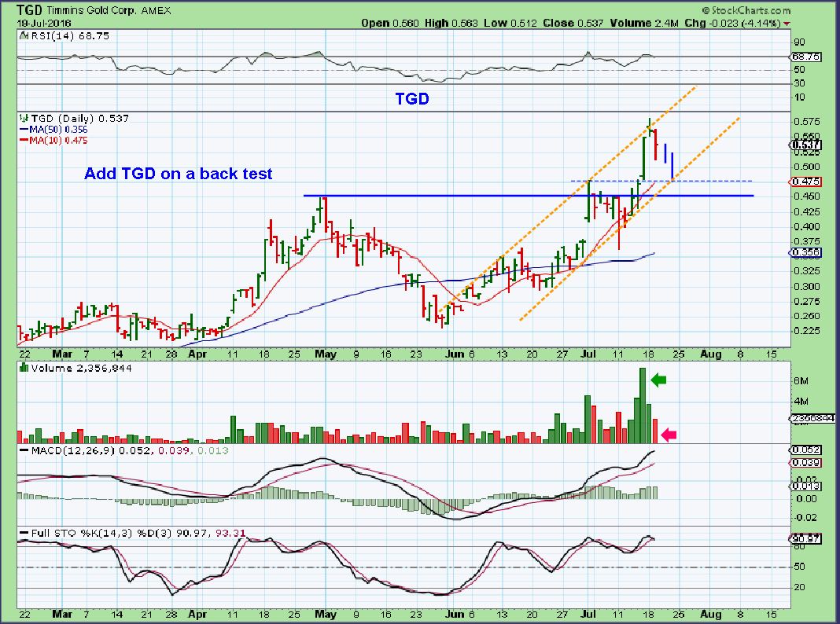This screenshot has width=840, height=624.
Task: Click the candlestick icon beside TGD (Daily)
Action: [24, 118]
